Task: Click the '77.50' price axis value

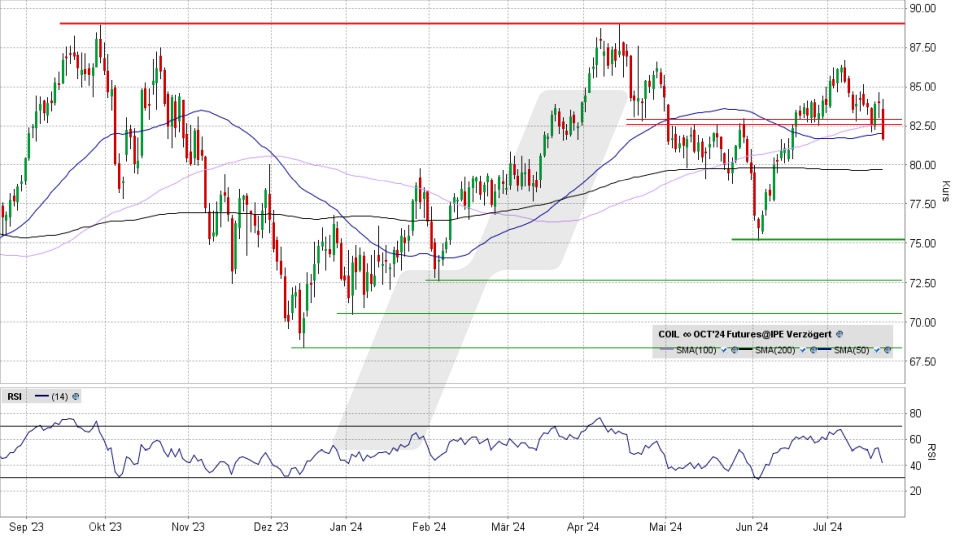Action: 923,204
